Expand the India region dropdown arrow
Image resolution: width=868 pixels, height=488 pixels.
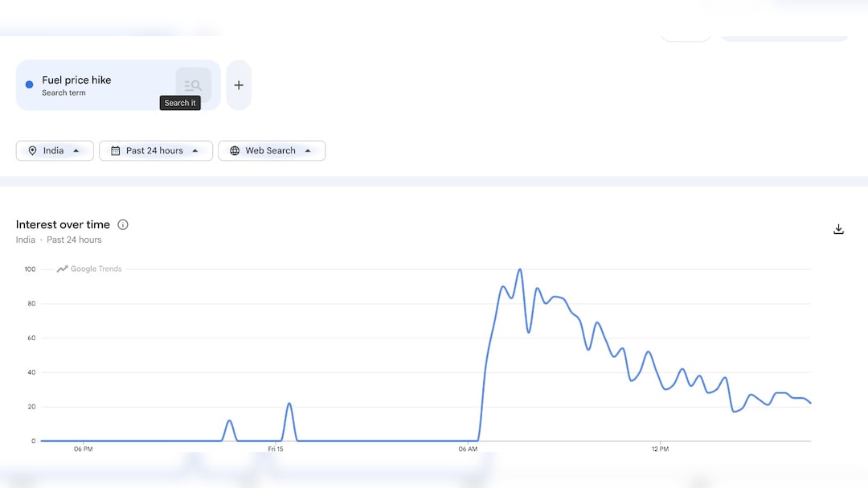tap(76, 150)
